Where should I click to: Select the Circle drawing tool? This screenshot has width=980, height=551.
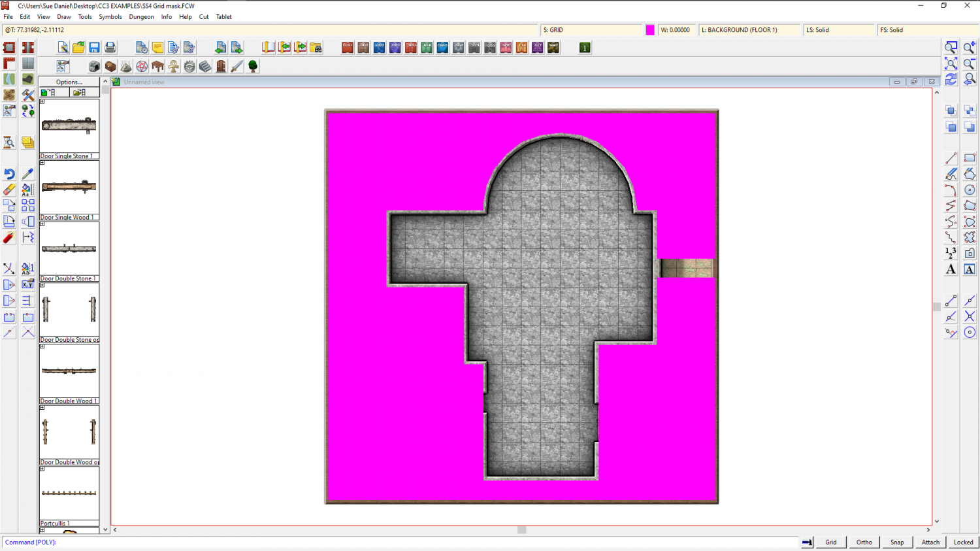970,190
